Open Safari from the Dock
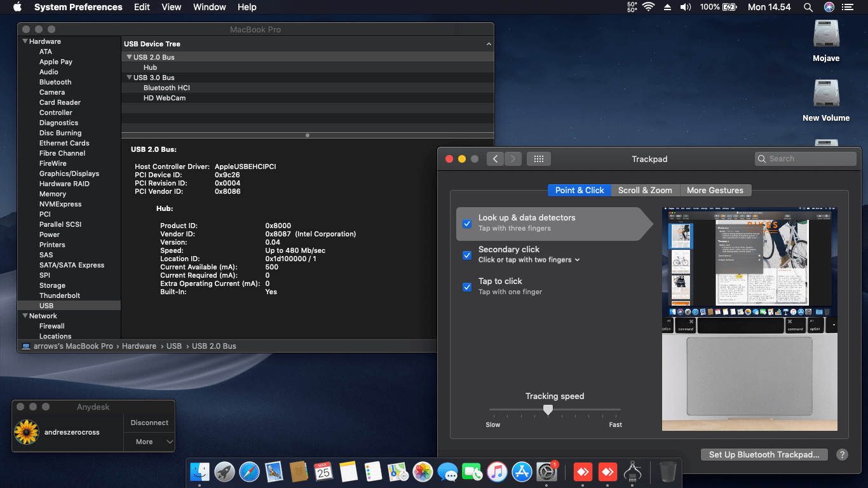The height and width of the screenshot is (488, 868). (x=248, y=472)
